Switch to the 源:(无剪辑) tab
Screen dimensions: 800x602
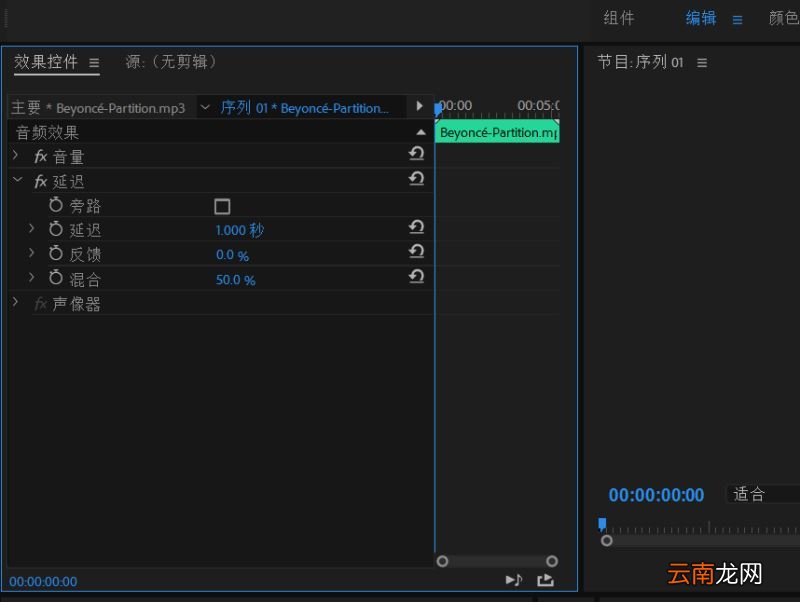point(171,62)
